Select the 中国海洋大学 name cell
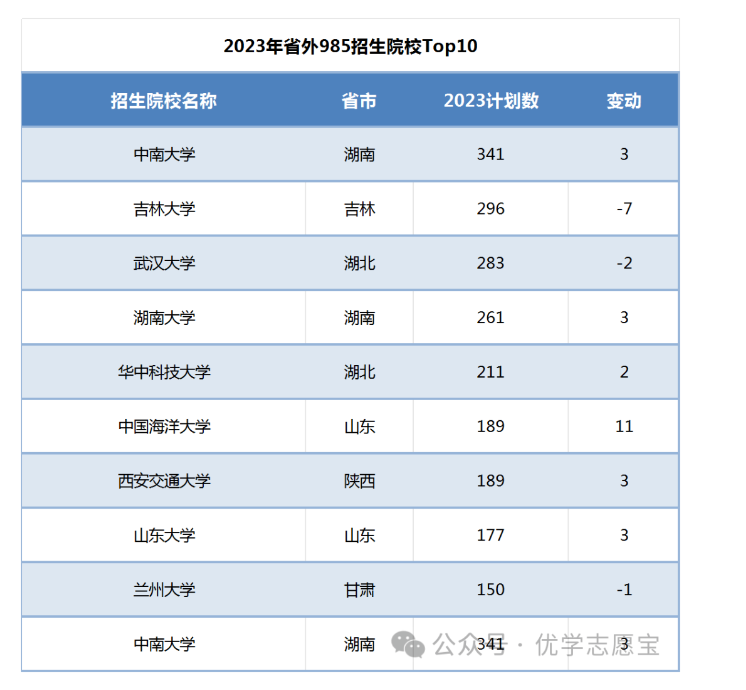 point(164,426)
